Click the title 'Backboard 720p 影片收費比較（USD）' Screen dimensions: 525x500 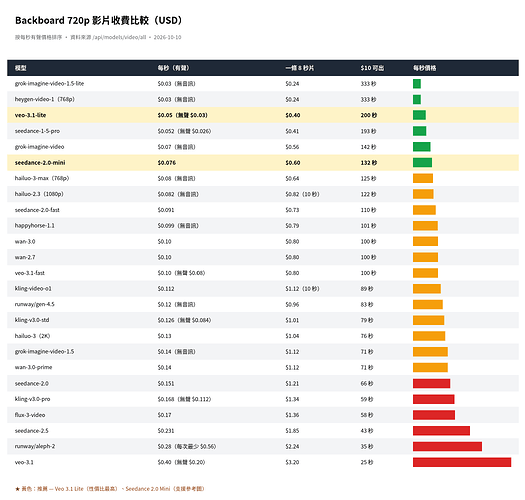coord(99,20)
